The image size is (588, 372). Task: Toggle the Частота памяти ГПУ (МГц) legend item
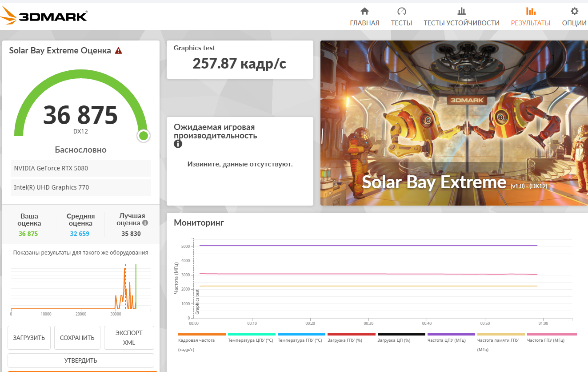tap(500, 342)
